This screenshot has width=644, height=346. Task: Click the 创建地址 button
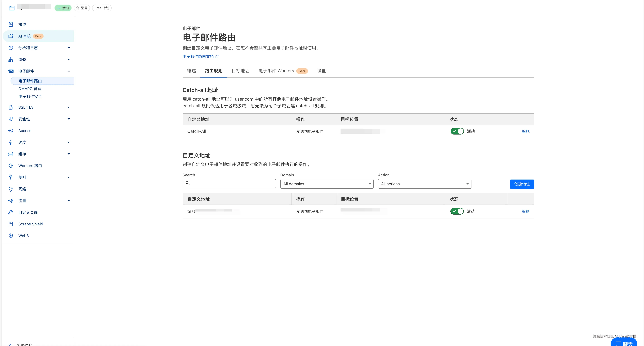click(522, 184)
